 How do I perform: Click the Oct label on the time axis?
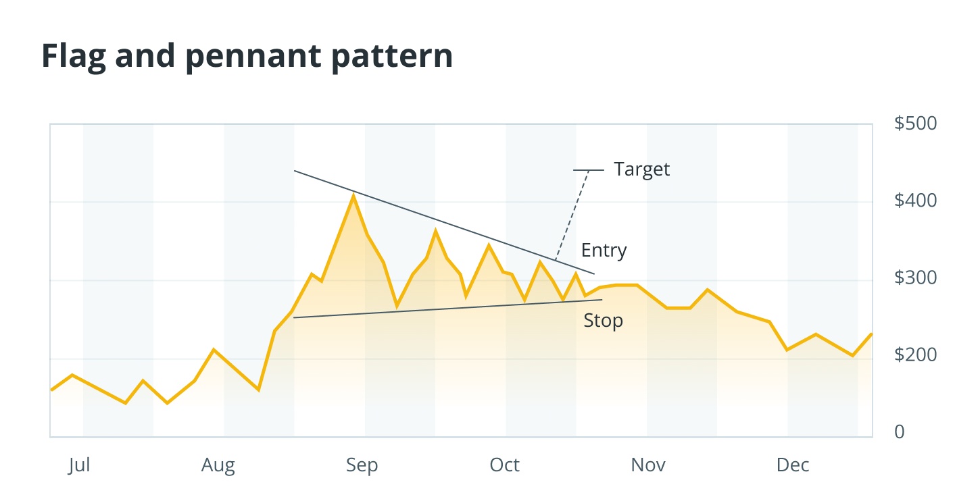[x=504, y=465]
